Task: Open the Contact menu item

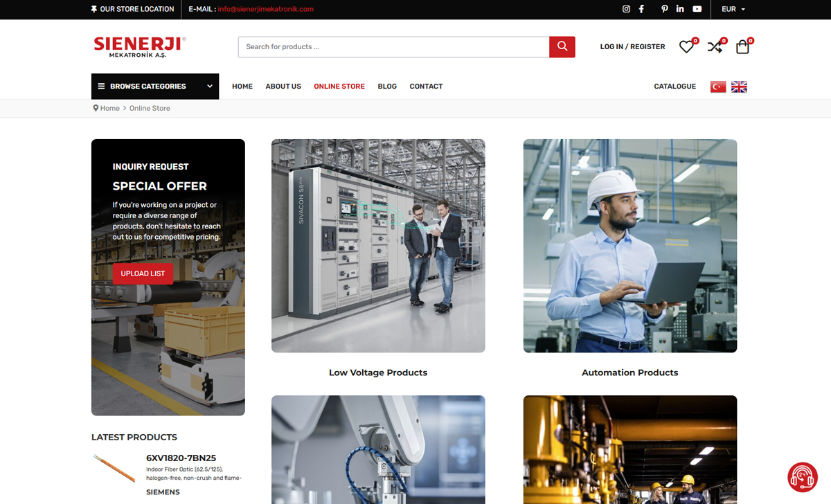Action: pos(426,87)
